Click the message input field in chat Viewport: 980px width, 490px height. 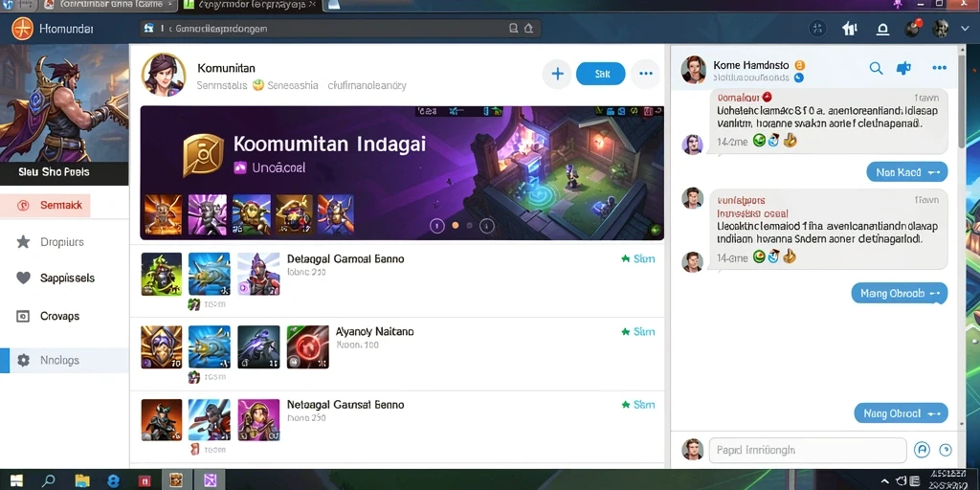tap(808, 450)
